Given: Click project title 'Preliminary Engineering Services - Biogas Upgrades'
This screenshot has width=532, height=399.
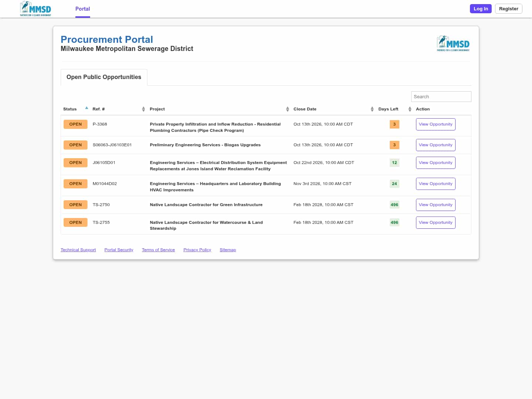Looking at the screenshot, I should (x=205, y=145).
